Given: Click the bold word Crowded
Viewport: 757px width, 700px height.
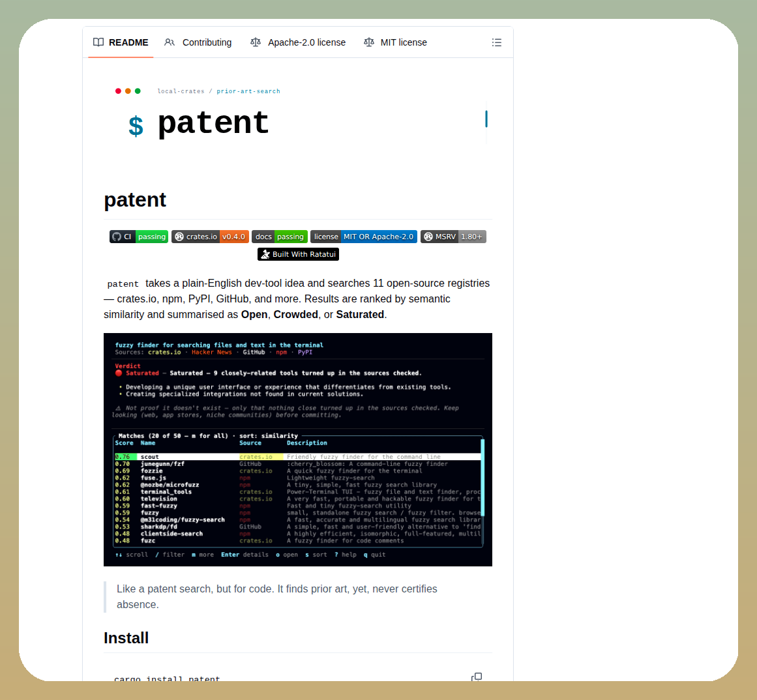Looking at the screenshot, I should click(295, 315).
